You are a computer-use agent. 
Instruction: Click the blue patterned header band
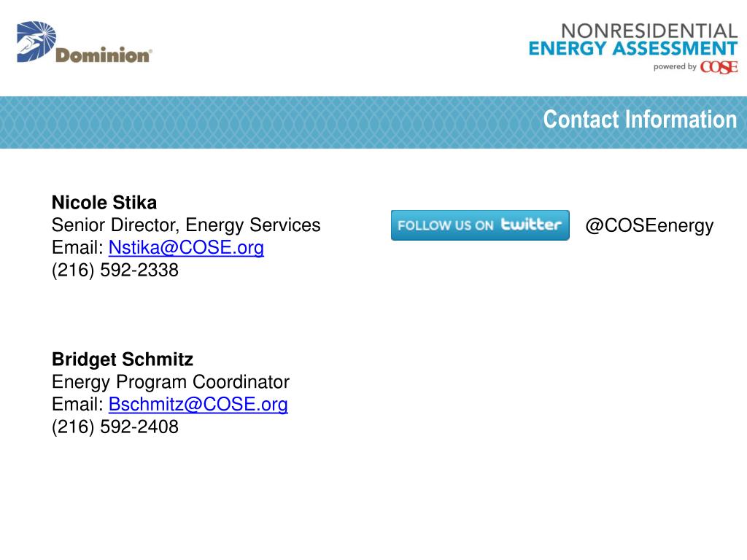[x=373, y=122]
